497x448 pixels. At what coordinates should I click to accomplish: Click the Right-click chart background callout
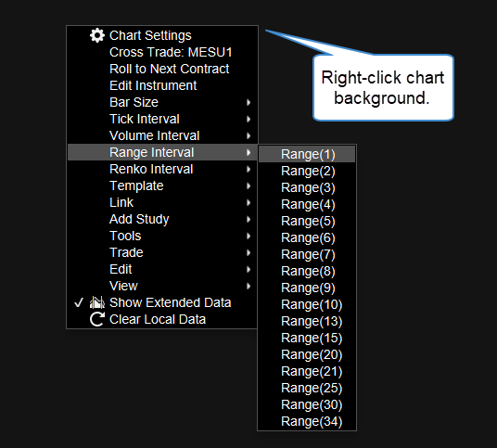pyautogui.click(x=383, y=88)
